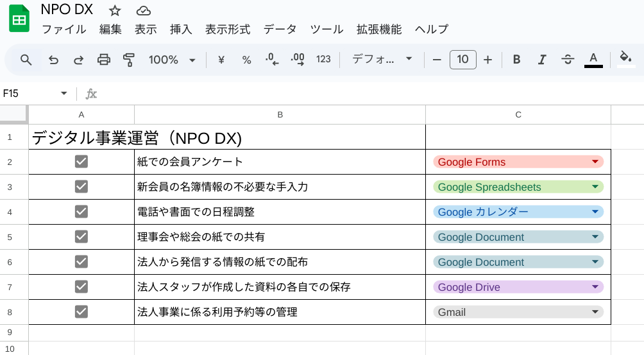Uncheck the box for 理事会や総会の紙での共有
Screen dimensions: 644x355
[81, 237]
